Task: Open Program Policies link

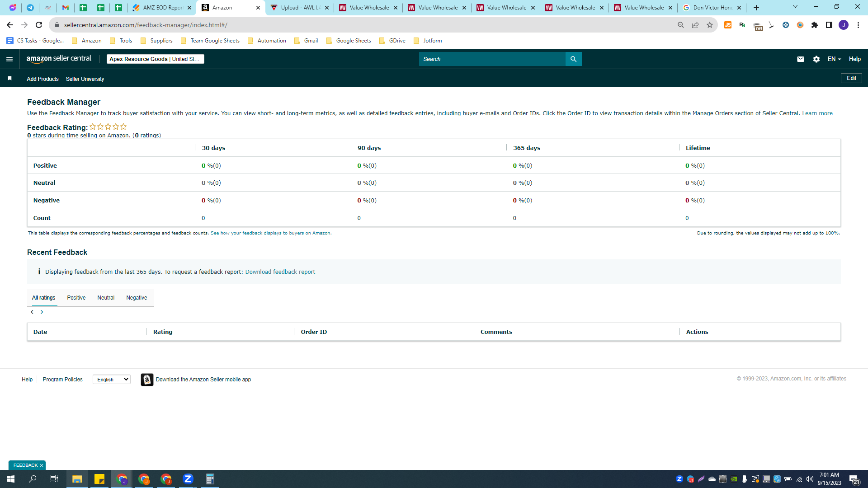Action: pyautogui.click(x=62, y=380)
